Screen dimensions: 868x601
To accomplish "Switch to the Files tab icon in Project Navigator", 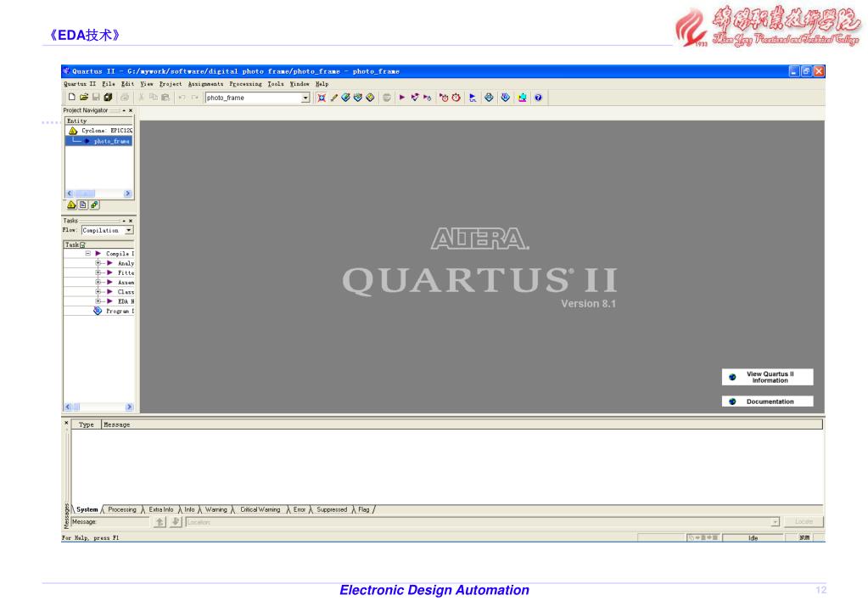I will click(x=83, y=205).
